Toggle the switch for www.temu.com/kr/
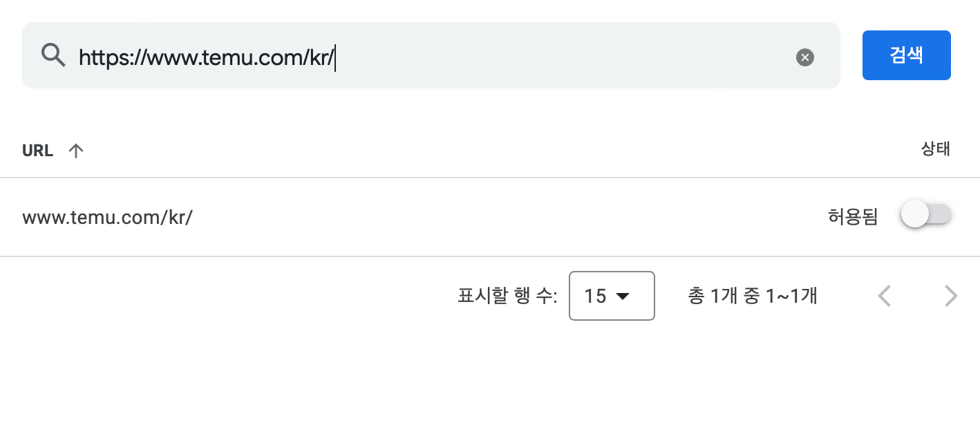980x423 pixels. pyautogui.click(x=926, y=214)
